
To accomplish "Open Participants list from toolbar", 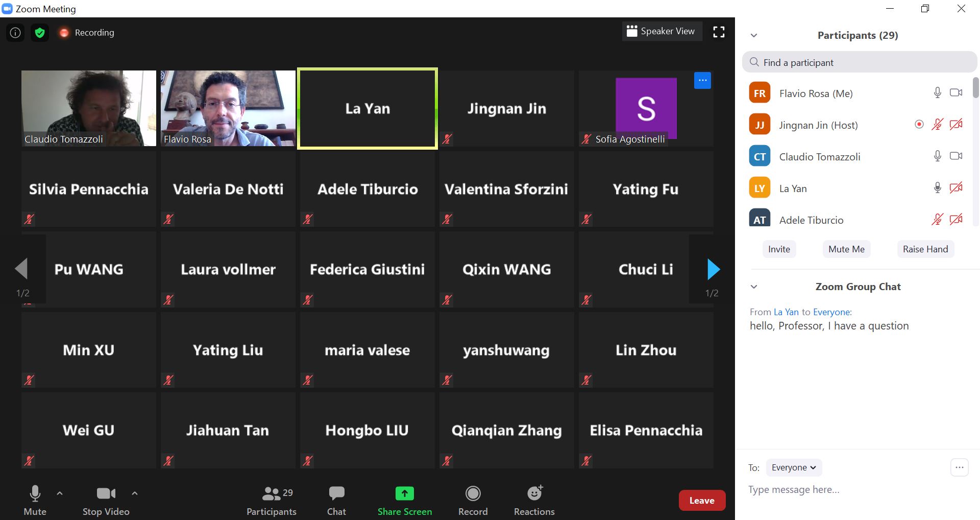I will pyautogui.click(x=271, y=500).
